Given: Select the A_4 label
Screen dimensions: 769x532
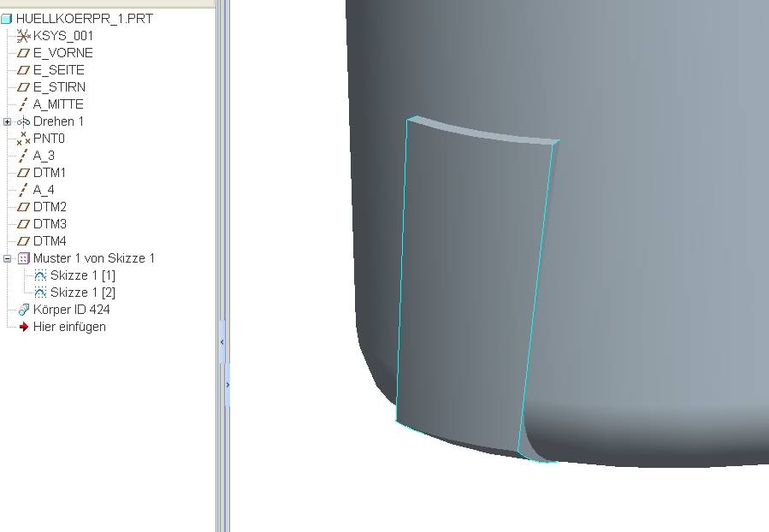Looking at the screenshot, I should coord(43,190).
